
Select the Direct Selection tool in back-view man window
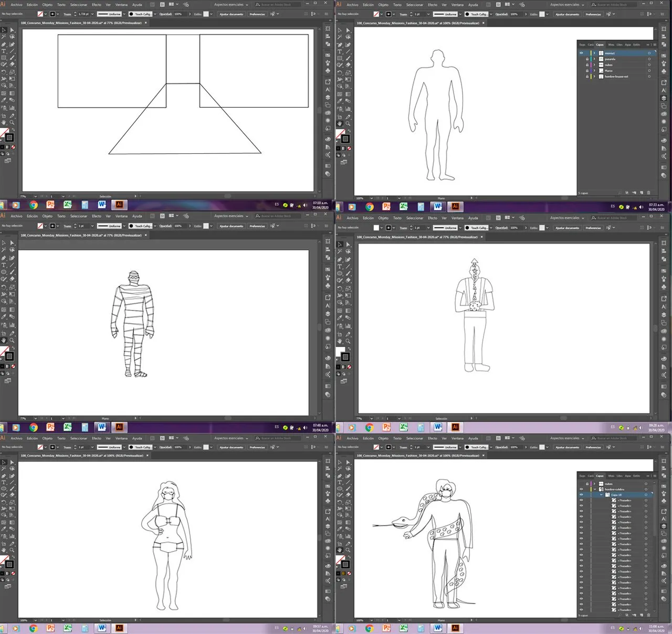pyautogui.click(x=348, y=244)
